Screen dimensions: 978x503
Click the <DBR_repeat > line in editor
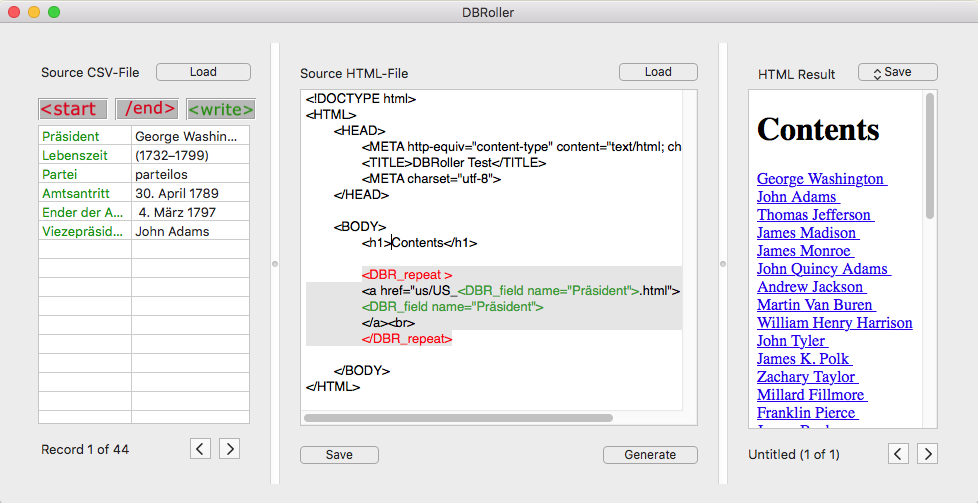pos(407,275)
